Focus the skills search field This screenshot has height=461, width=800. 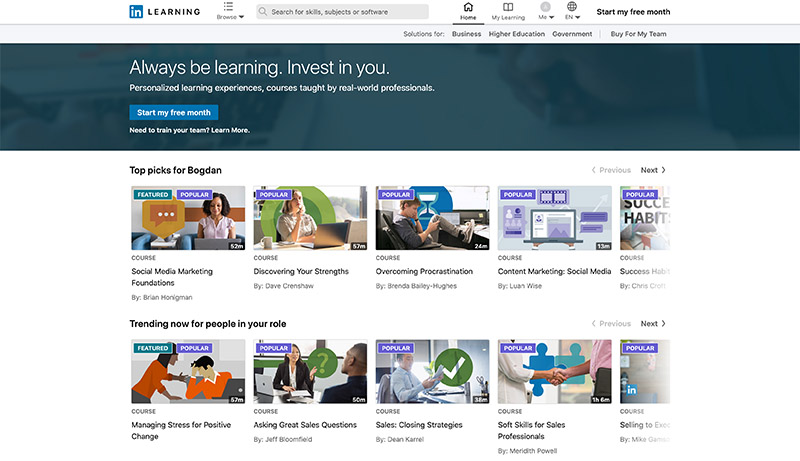point(342,11)
